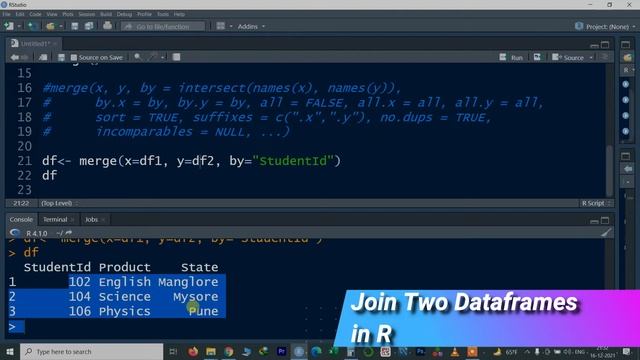Click the main toolbar Save icon
640x360 pixels.
tap(75, 26)
